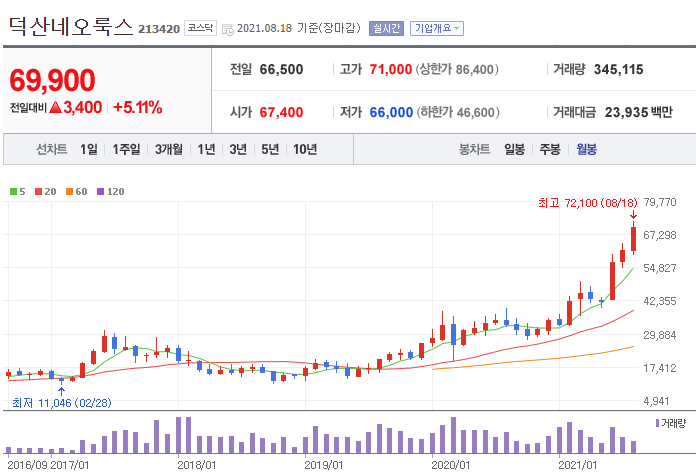
Task: Click the 전일 value 66,500
Action: [281, 70]
